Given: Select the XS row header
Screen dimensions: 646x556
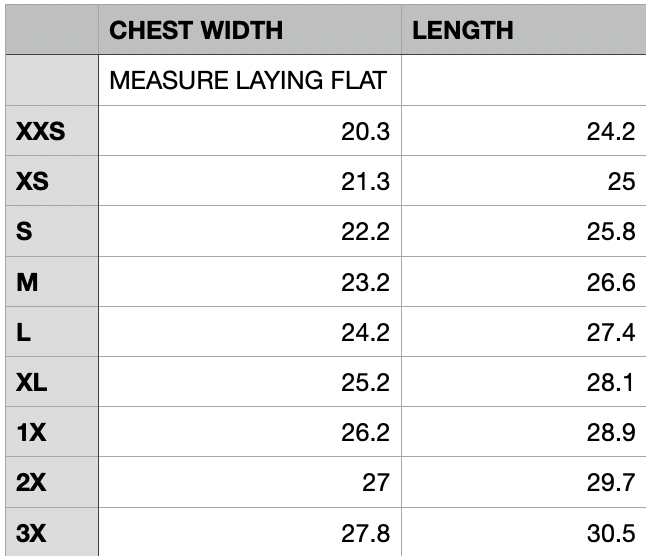Looking at the screenshot, I should pyautogui.click(x=52, y=181).
